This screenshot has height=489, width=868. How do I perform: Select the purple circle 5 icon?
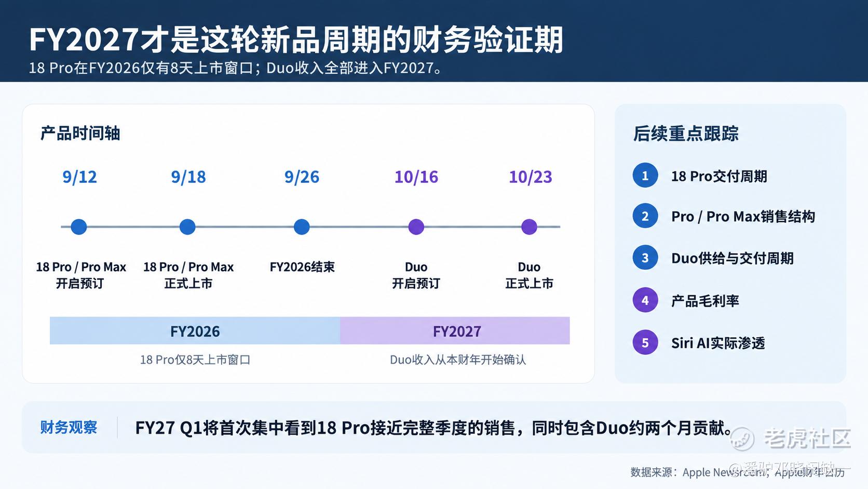tap(645, 342)
